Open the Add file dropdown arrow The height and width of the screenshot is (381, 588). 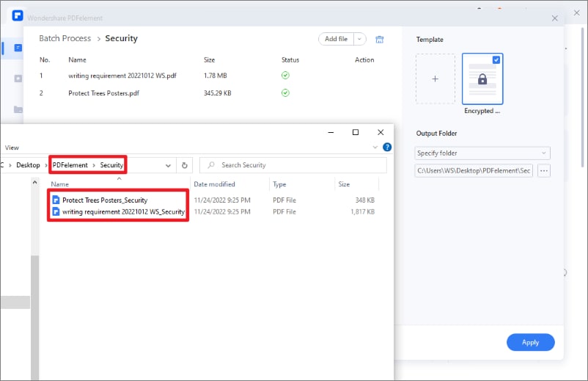tap(359, 39)
